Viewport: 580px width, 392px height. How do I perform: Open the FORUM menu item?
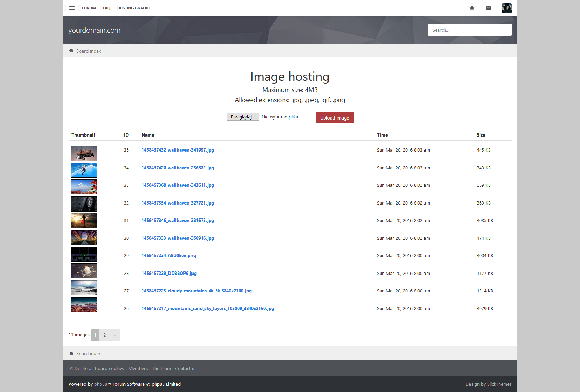(89, 8)
